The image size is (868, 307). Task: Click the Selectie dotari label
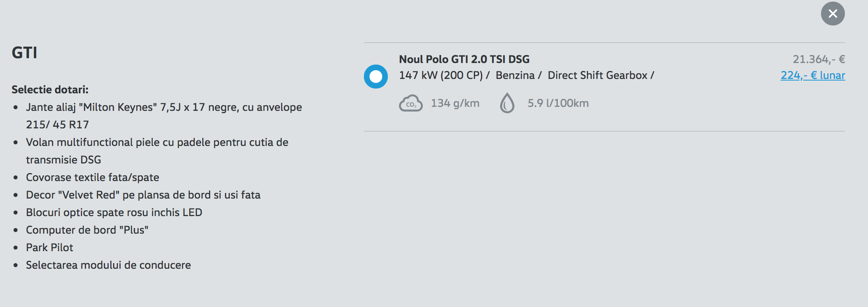(x=50, y=90)
